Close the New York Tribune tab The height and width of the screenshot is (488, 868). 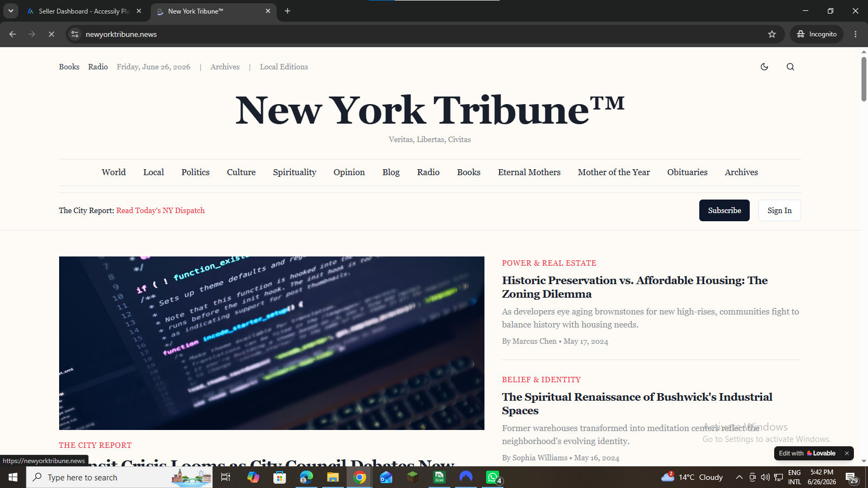pyautogui.click(x=268, y=11)
